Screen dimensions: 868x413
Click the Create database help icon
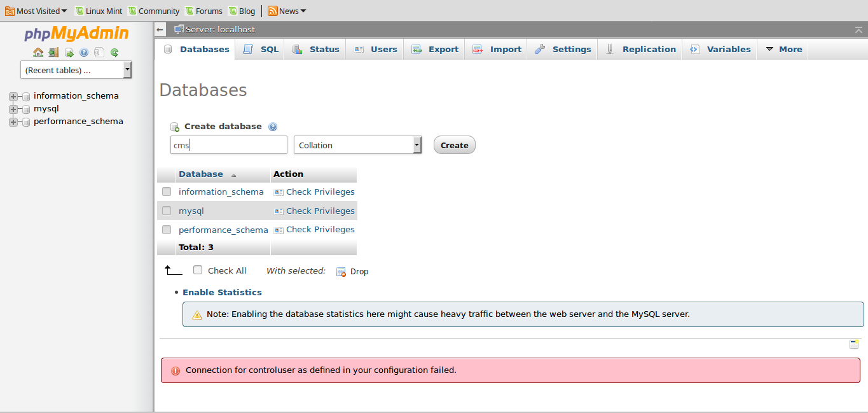pos(273,127)
